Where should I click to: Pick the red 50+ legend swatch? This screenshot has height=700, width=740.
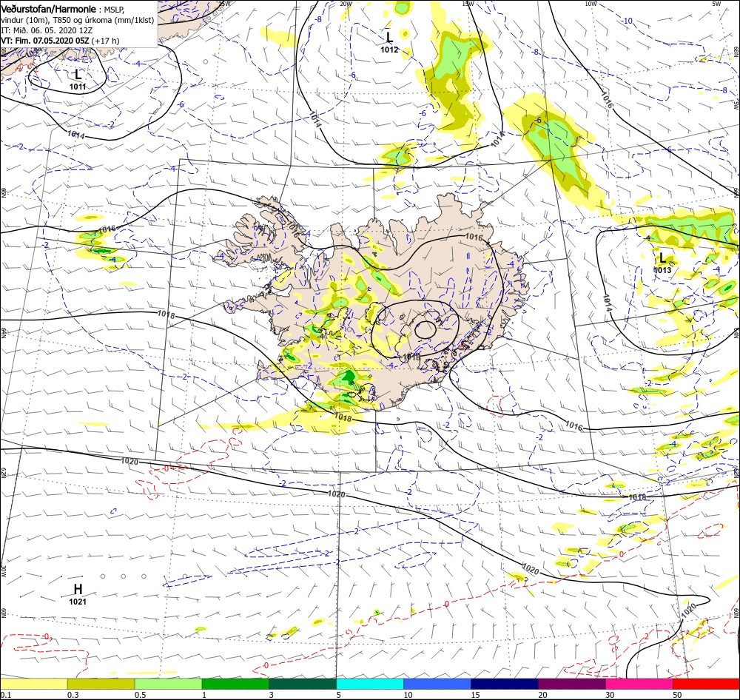(706, 684)
